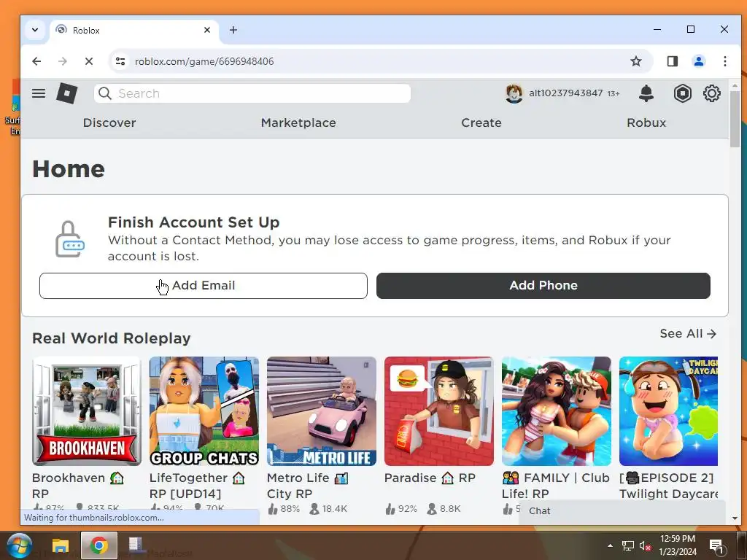This screenshot has height=560, width=747.
Task: Click the Roblox logo icon
Action: coord(66,93)
